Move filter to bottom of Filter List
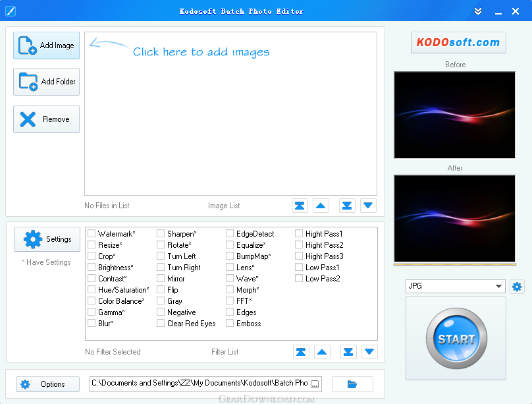Viewport: 532px width, 404px height. [x=348, y=352]
